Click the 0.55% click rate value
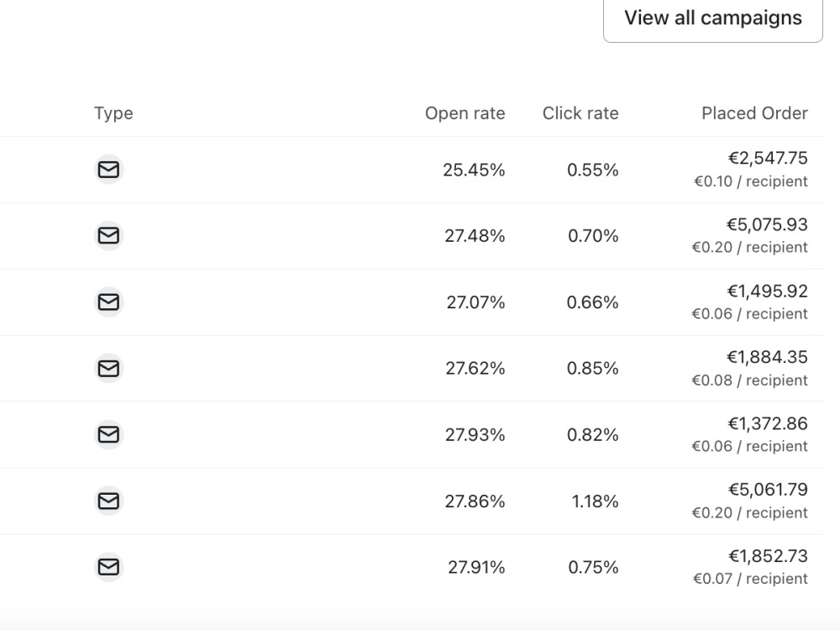The image size is (840, 630). pos(593,171)
